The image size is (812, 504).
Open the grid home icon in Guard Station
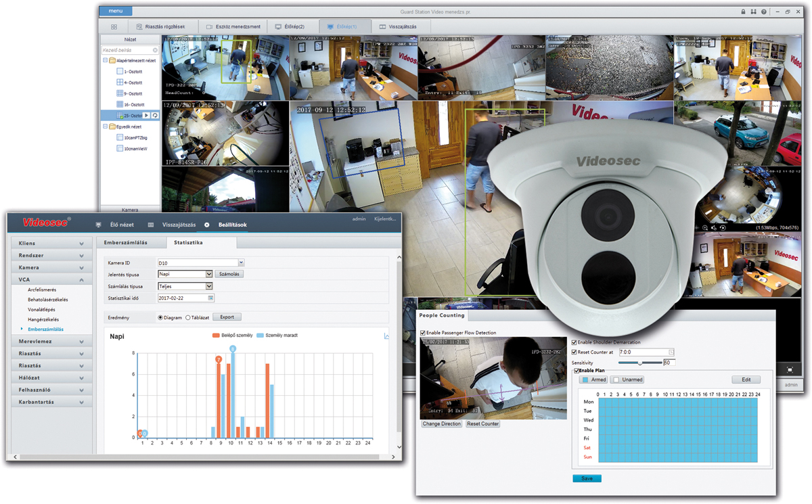(114, 26)
